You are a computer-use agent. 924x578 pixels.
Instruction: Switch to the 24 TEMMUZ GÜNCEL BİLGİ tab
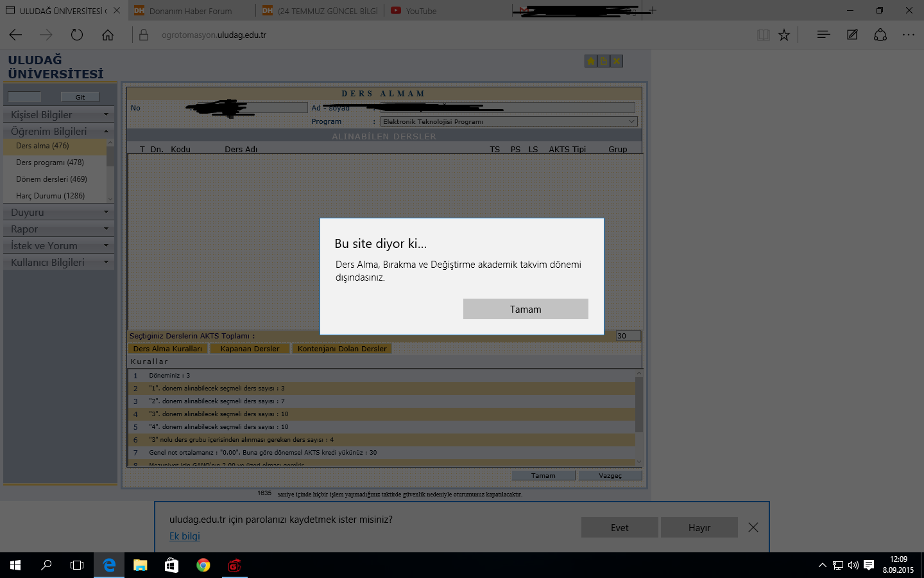320,11
